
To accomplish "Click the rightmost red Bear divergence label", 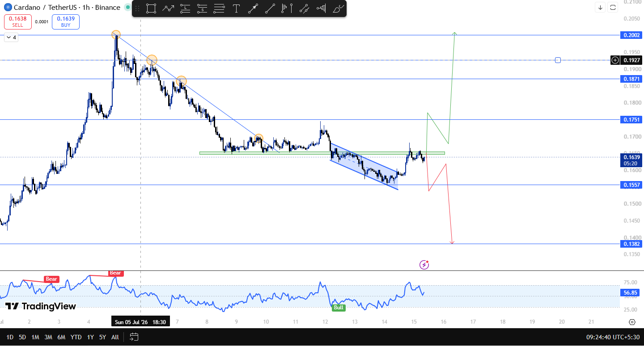I will click(x=115, y=273).
